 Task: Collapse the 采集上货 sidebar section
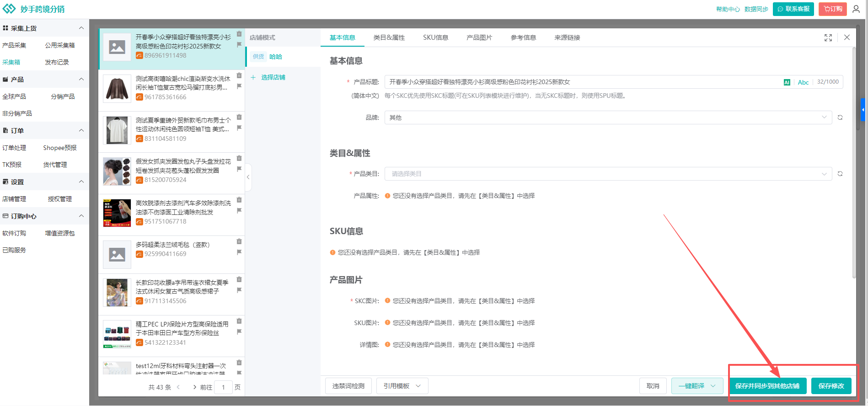[x=81, y=28]
